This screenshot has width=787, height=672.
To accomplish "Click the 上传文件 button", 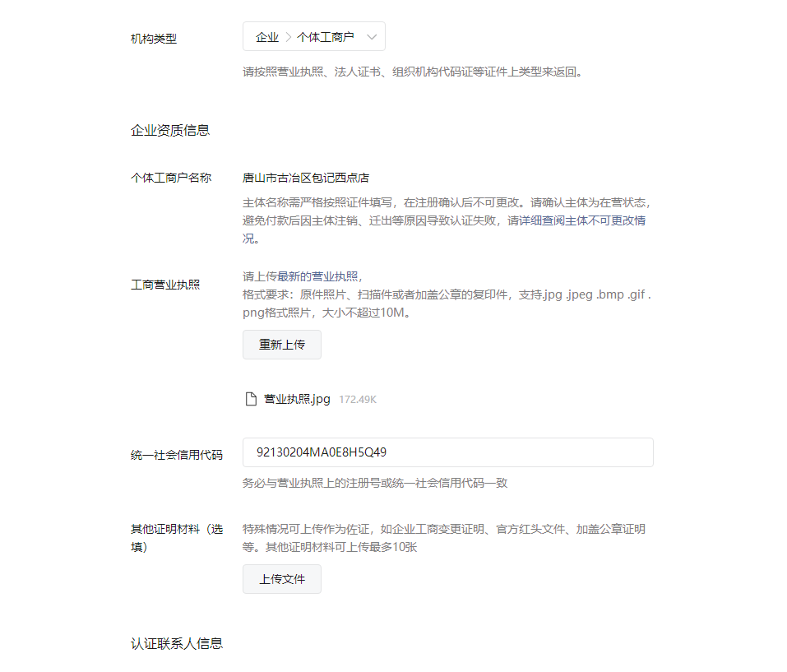I will coord(282,579).
